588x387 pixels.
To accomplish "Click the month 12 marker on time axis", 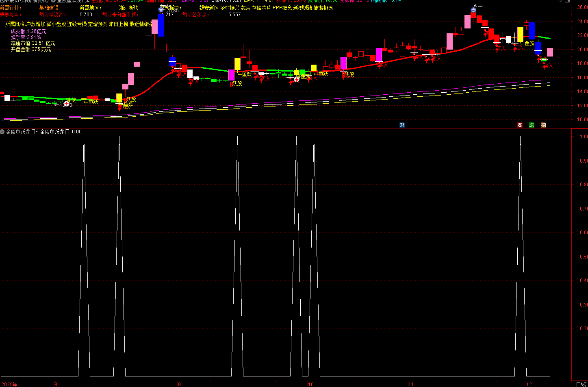I will coord(529,384).
